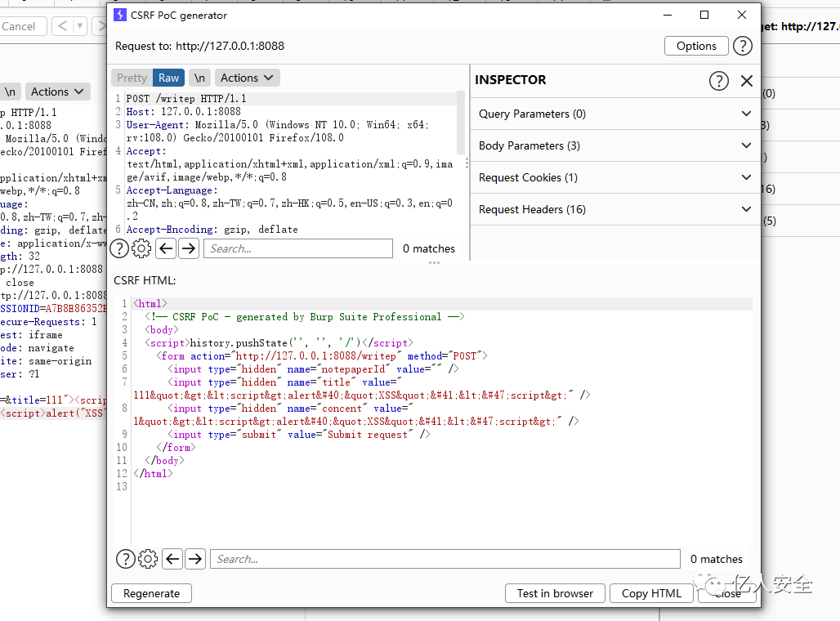Open help next to Options button
Image resolution: width=840 pixels, height=621 pixels.
point(742,46)
